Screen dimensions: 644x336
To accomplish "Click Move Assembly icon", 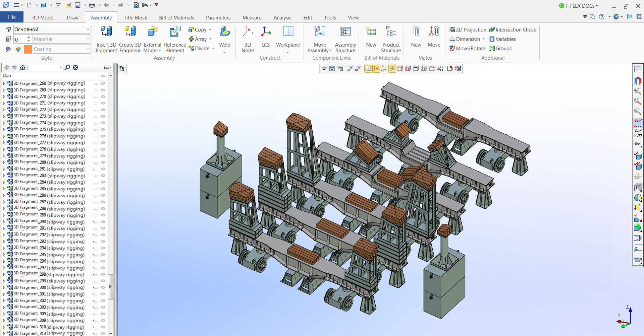I will 320,31.
